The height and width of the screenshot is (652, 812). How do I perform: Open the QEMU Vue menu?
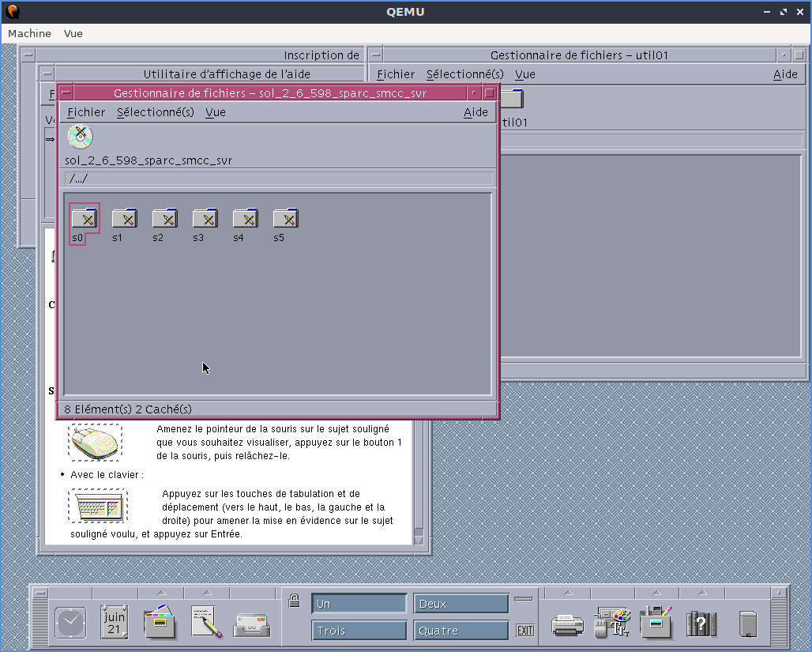tap(73, 34)
